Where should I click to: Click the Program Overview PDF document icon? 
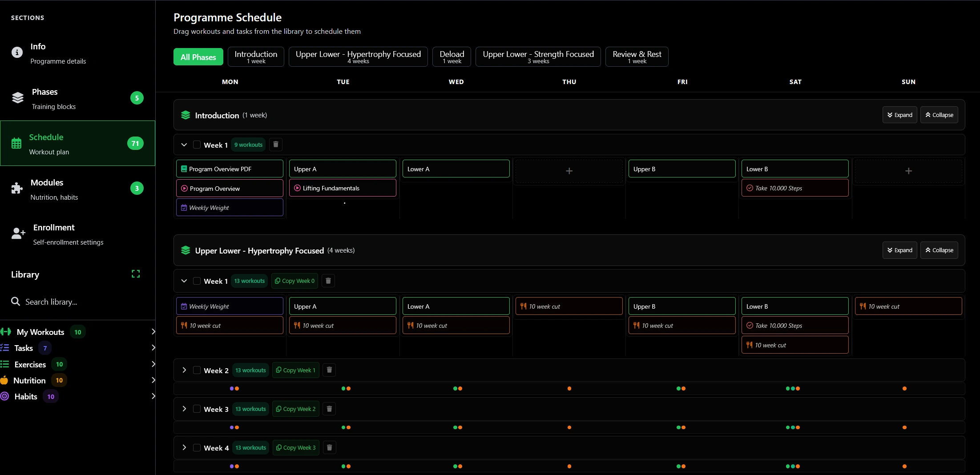184,169
